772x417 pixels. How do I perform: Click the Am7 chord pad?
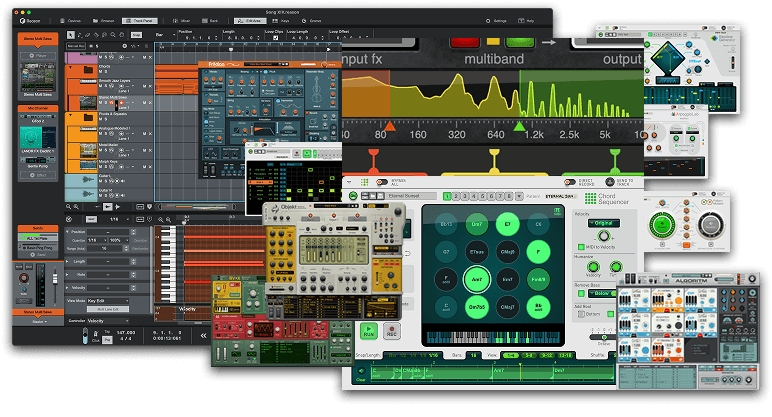point(477,279)
